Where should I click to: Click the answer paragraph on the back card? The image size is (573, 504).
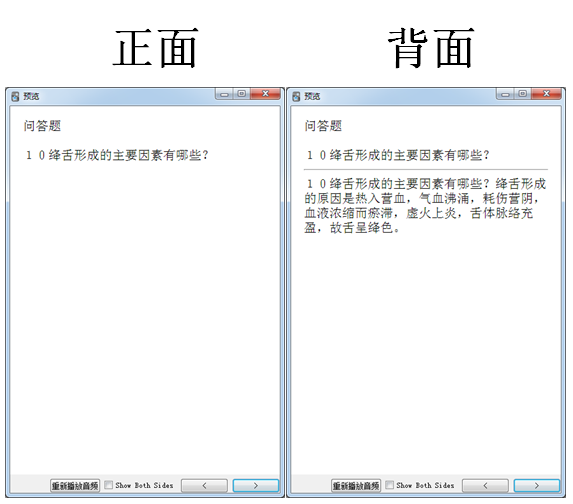pyautogui.click(x=425, y=206)
